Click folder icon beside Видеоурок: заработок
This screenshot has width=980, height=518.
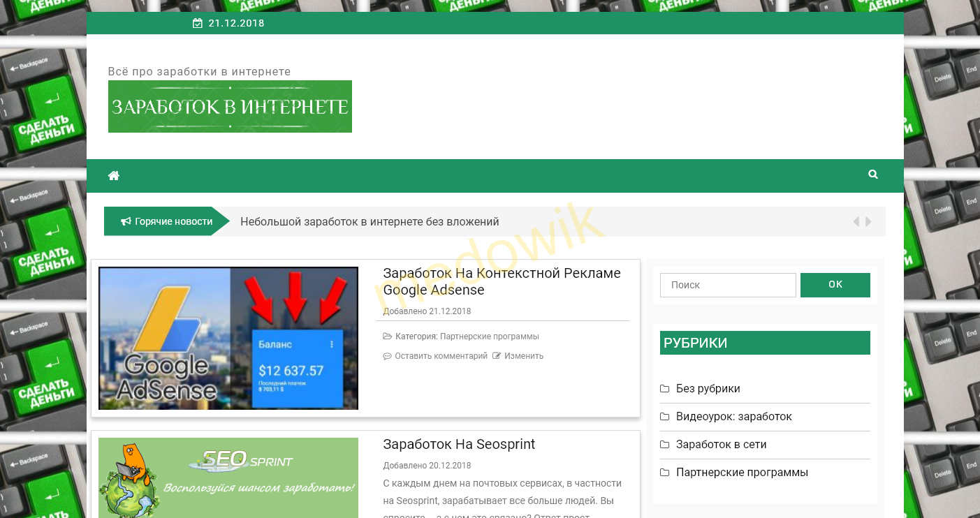coord(665,417)
